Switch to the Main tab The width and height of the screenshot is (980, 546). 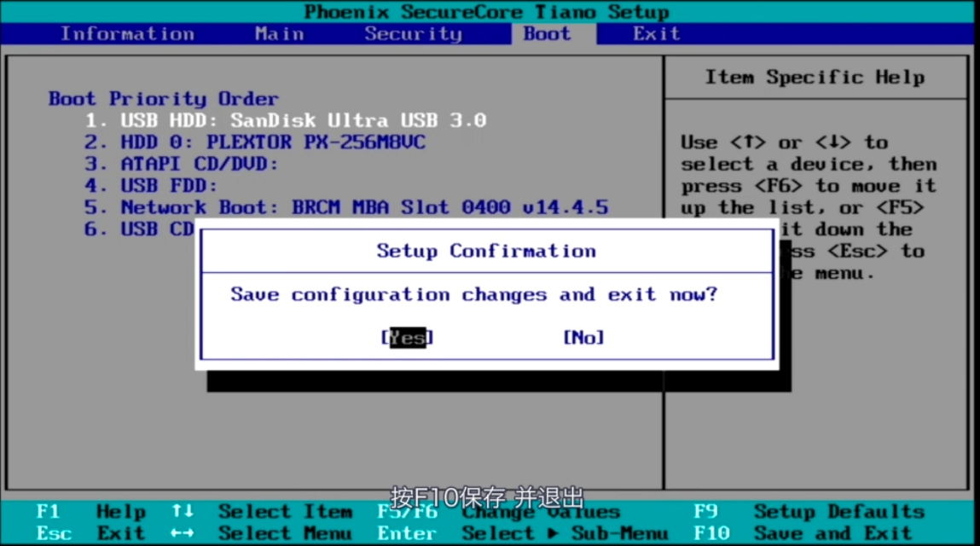tap(280, 34)
